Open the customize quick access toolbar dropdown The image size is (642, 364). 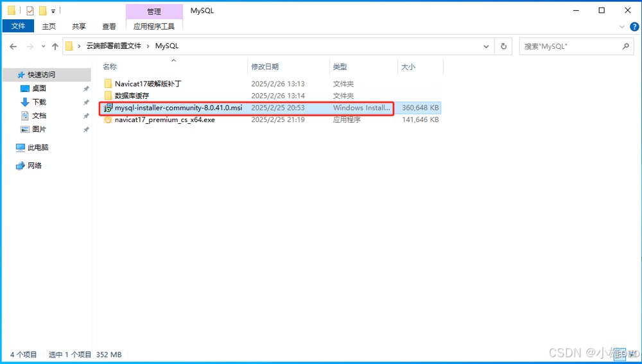[x=53, y=11]
